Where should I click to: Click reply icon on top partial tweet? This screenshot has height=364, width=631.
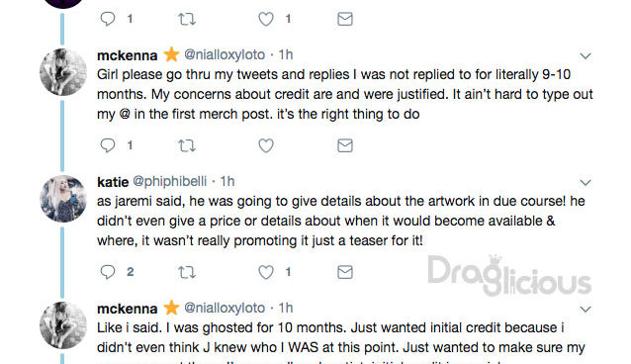pos(108,19)
